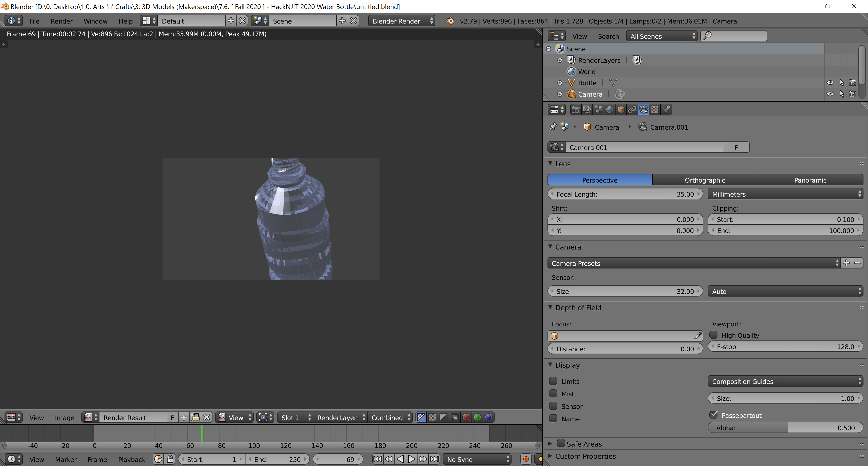Click the F fake-user button beside Camera.001
The height and width of the screenshot is (466, 868).
[x=736, y=147]
